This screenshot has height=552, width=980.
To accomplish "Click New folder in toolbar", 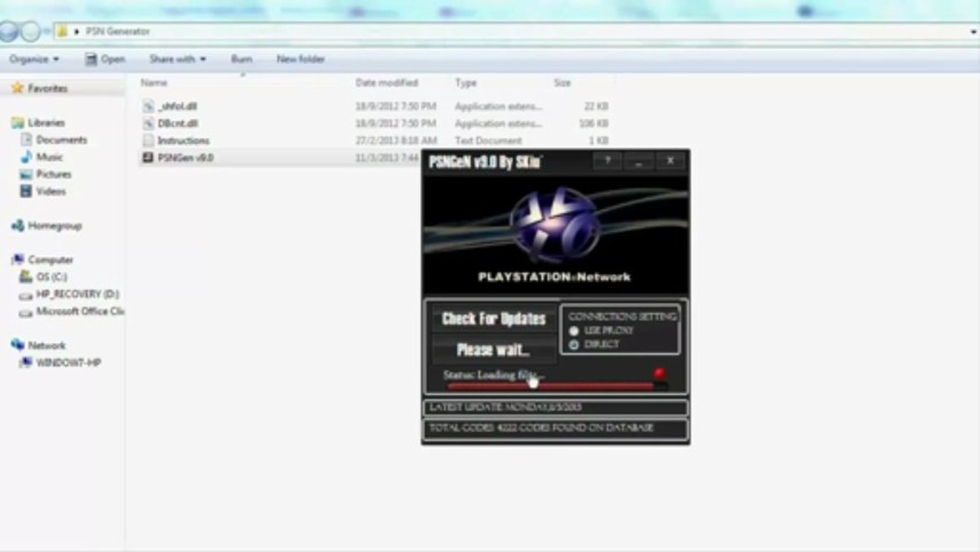I will pyautogui.click(x=300, y=59).
